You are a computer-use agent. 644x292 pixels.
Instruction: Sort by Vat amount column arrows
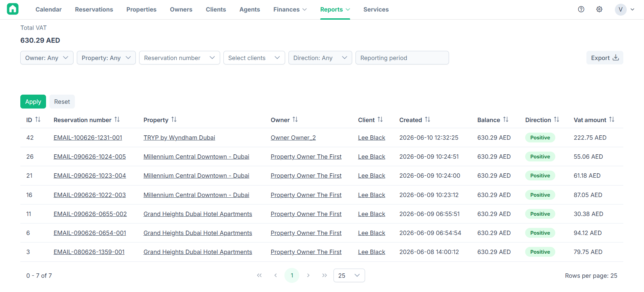[x=612, y=119]
